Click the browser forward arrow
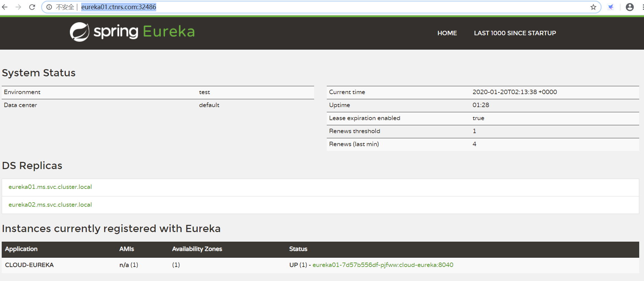 (x=18, y=7)
